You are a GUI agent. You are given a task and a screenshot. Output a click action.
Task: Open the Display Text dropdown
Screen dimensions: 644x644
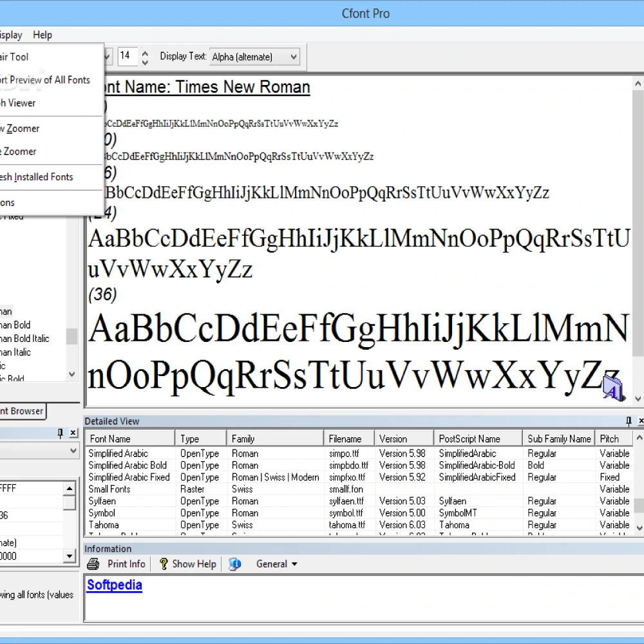point(254,57)
